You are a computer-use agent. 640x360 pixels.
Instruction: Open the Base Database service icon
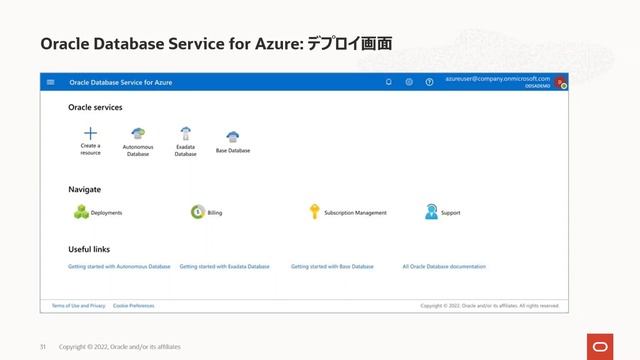[x=233, y=137]
